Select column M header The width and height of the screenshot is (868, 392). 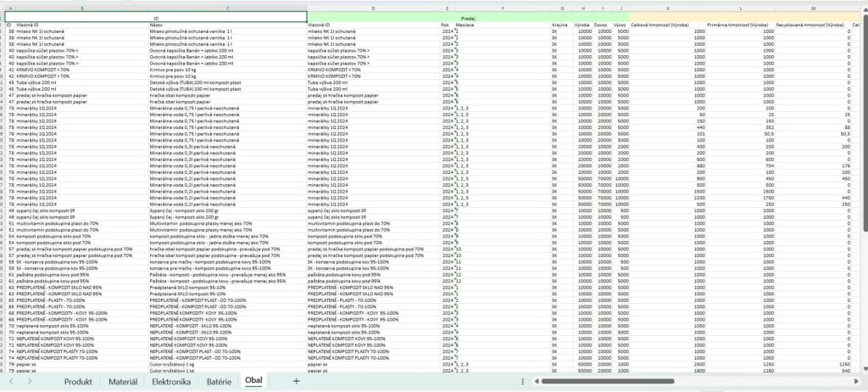click(813, 8)
